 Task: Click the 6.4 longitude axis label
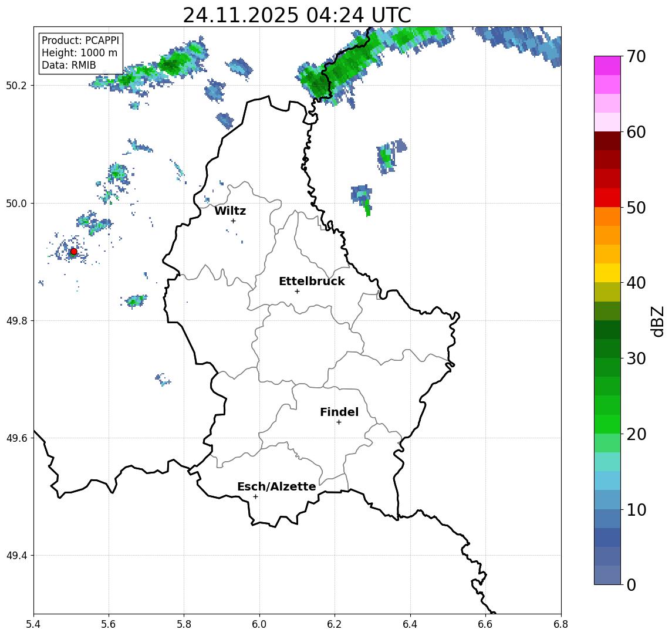coord(410,624)
